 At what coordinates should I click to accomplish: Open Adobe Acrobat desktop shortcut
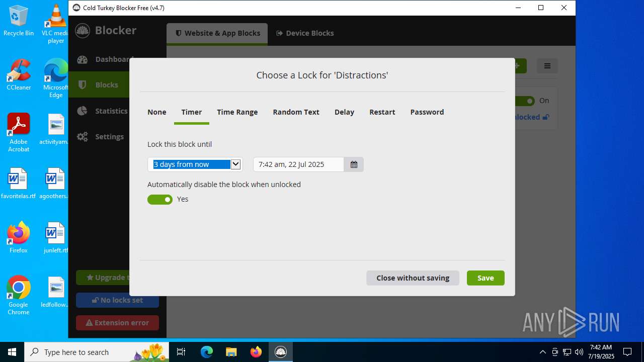point(19,133)
